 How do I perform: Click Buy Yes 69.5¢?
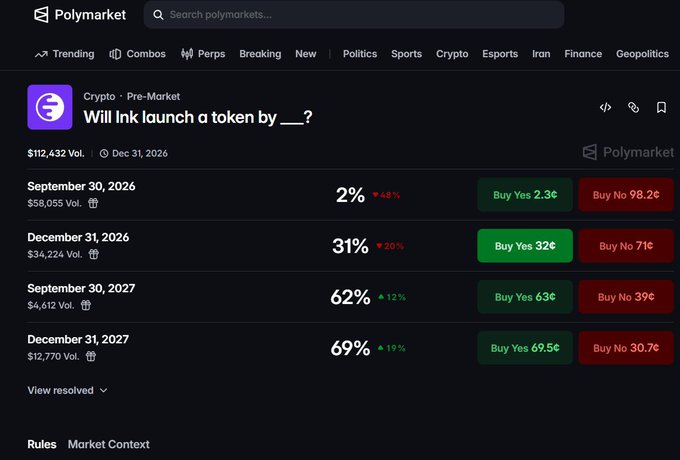[x=525, y=348]
